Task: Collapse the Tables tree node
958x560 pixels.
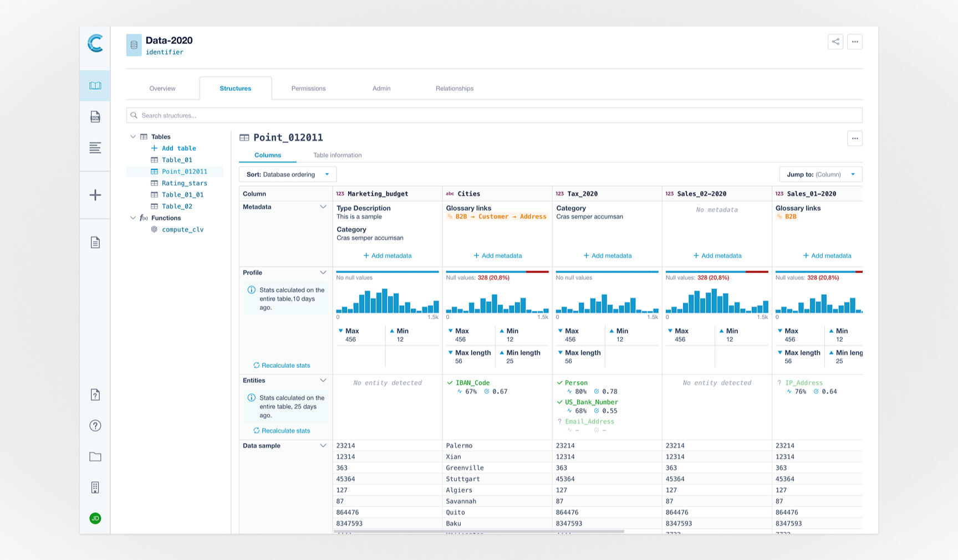Action: coord(133,137)
